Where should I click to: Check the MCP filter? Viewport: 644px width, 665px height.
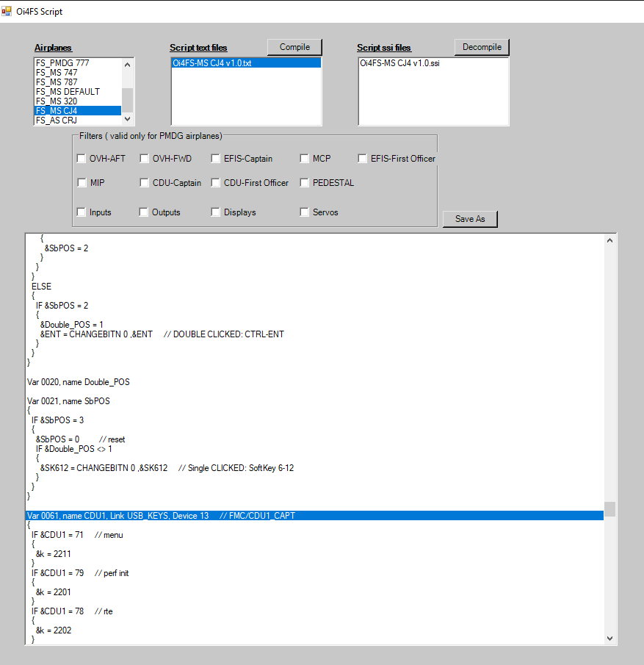[x=304, y=158]
